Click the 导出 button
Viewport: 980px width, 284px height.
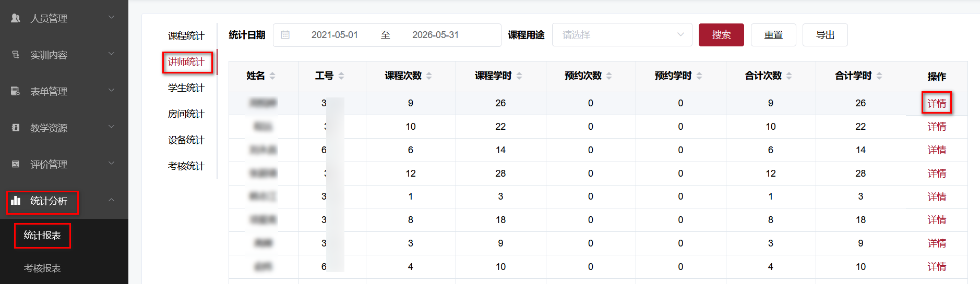tap(825, 35)
